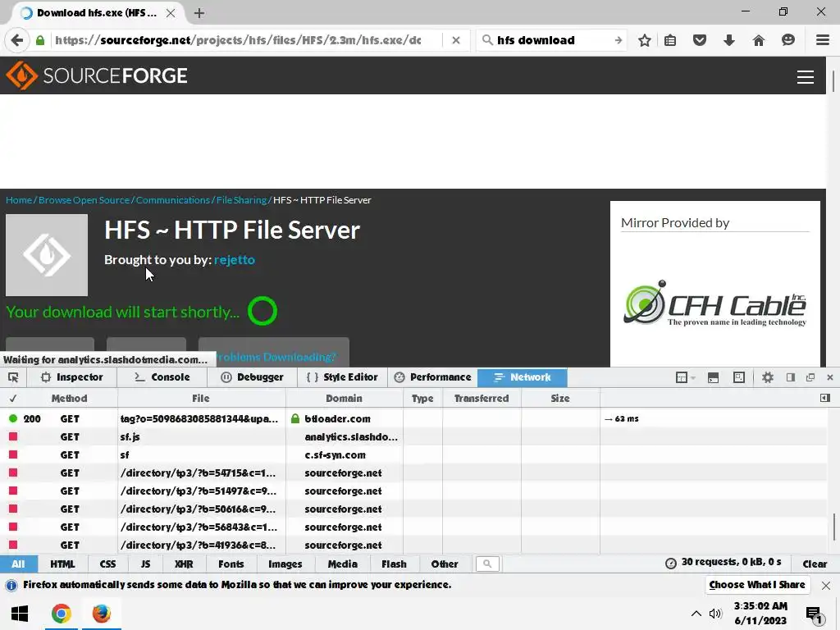This screenshot has width=840, height=630.
Task: Click Firefox icon in taskbar
Action: [101, 614]
